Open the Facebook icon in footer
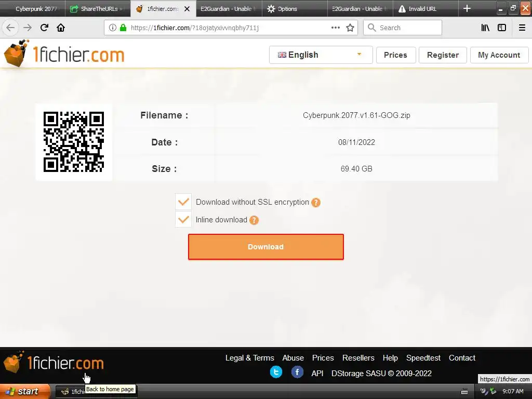 (297, 372)
